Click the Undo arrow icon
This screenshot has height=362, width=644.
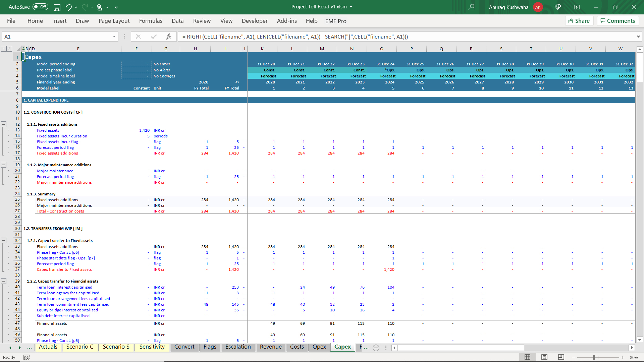pos(68,7)
